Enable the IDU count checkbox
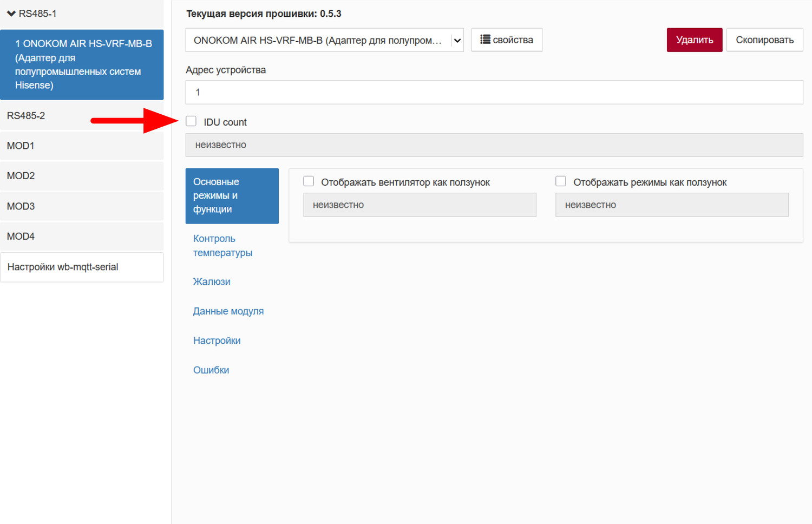This screenshot has width=812, height=524. coord(191,121)
